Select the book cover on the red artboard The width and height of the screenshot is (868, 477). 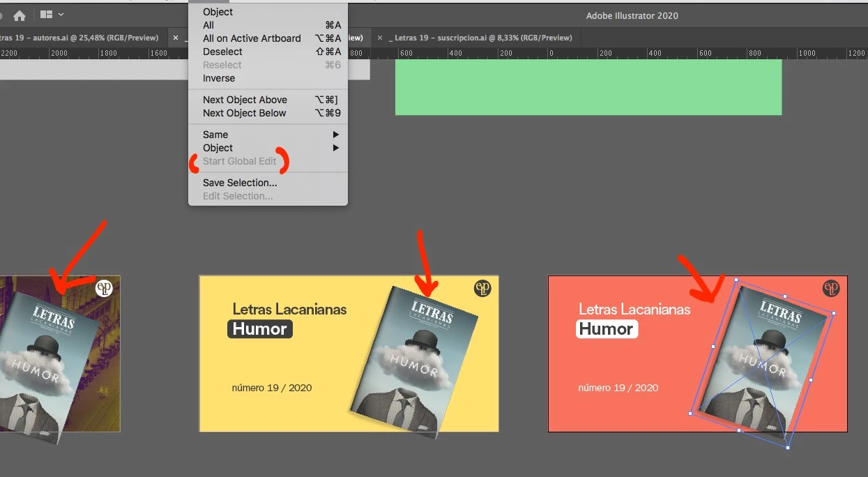tap(762, 364)
